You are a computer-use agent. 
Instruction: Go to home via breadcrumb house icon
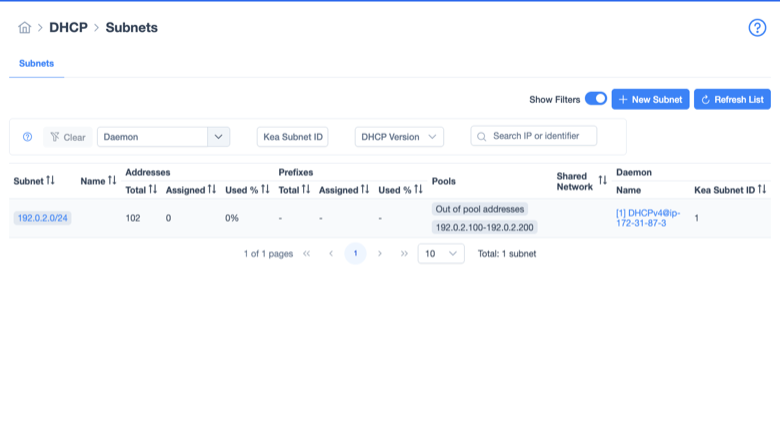tap(24, 27)
